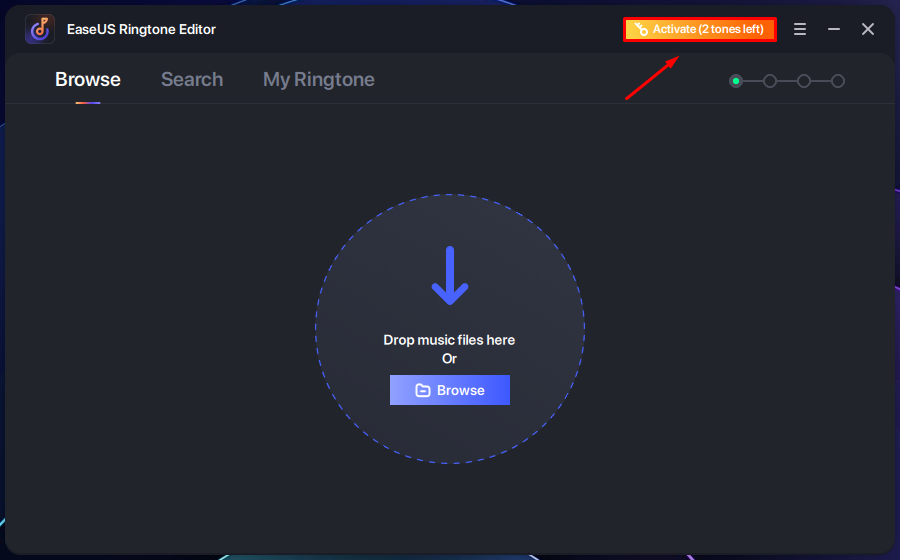Viewport: 900px width, 560px height.
Task: Click the 'Or' text above Browse button
Action: [449, 359]
